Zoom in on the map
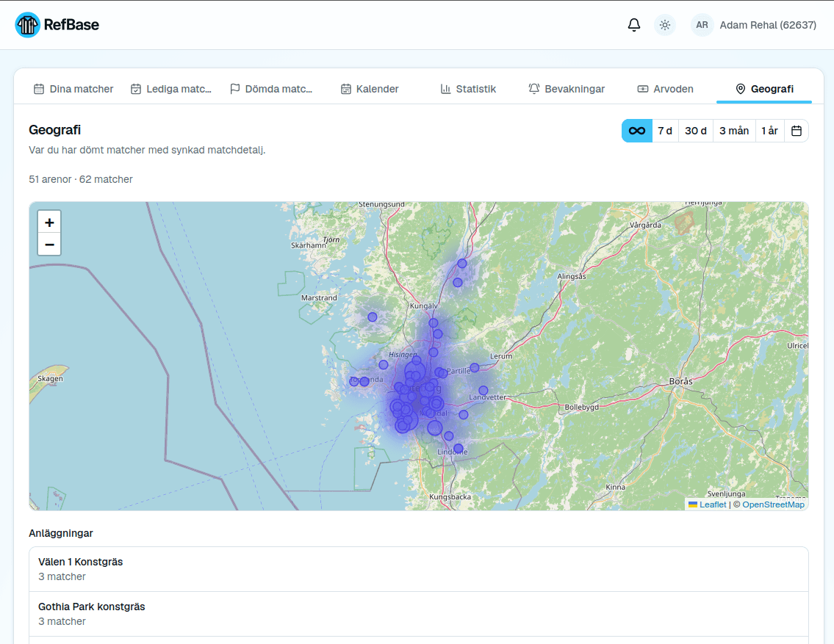The width and height of the screenshot is (834, 644). pyautogui.click(x=49, y=222)
